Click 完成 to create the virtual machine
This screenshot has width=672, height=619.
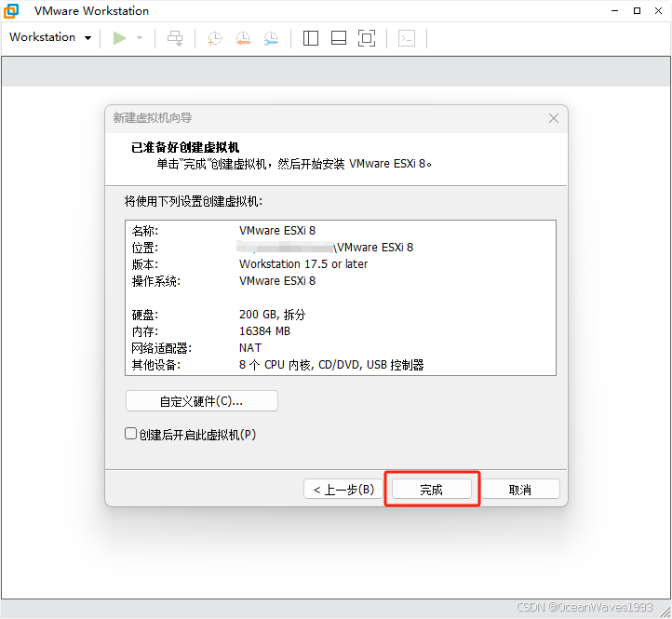pyautogui.click(x=432, y=489)
